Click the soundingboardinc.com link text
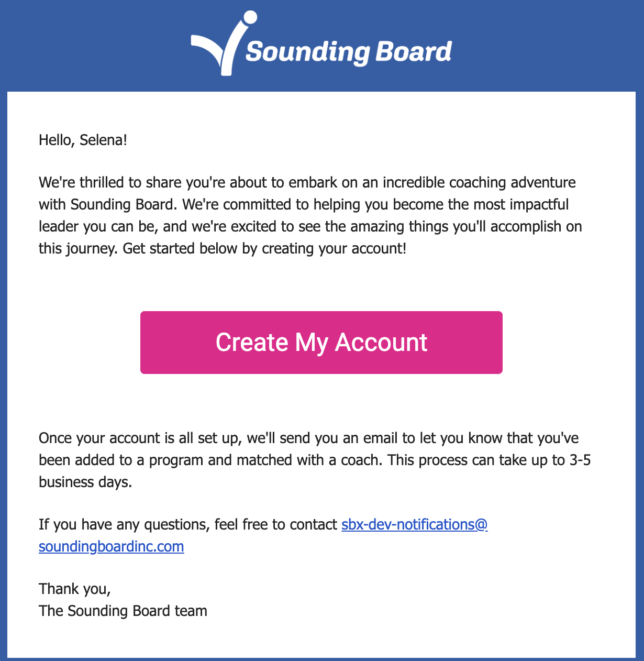 [111, 546]
